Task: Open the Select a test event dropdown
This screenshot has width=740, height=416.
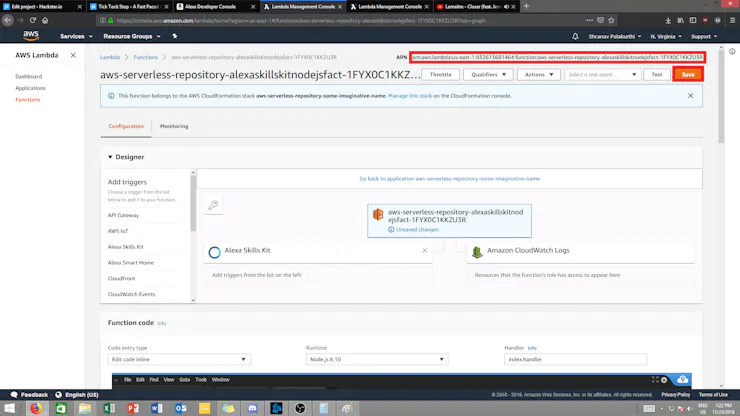Action: 602,75
